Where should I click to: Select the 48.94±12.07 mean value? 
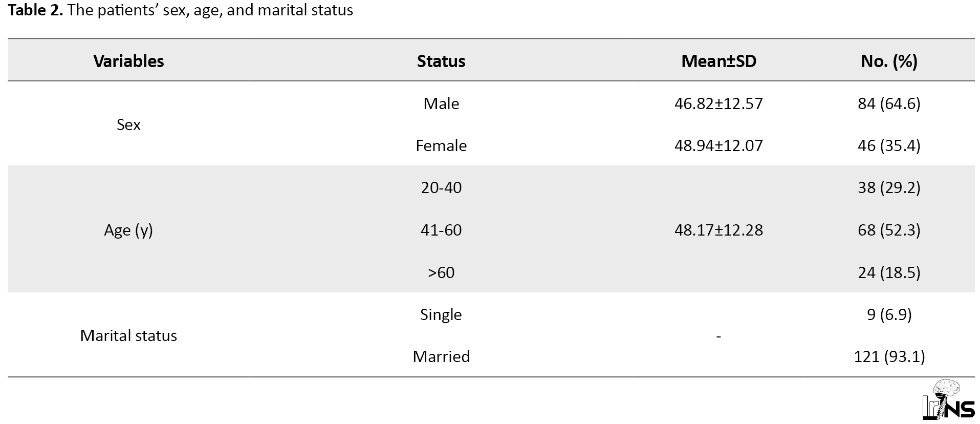pos(718,145)
